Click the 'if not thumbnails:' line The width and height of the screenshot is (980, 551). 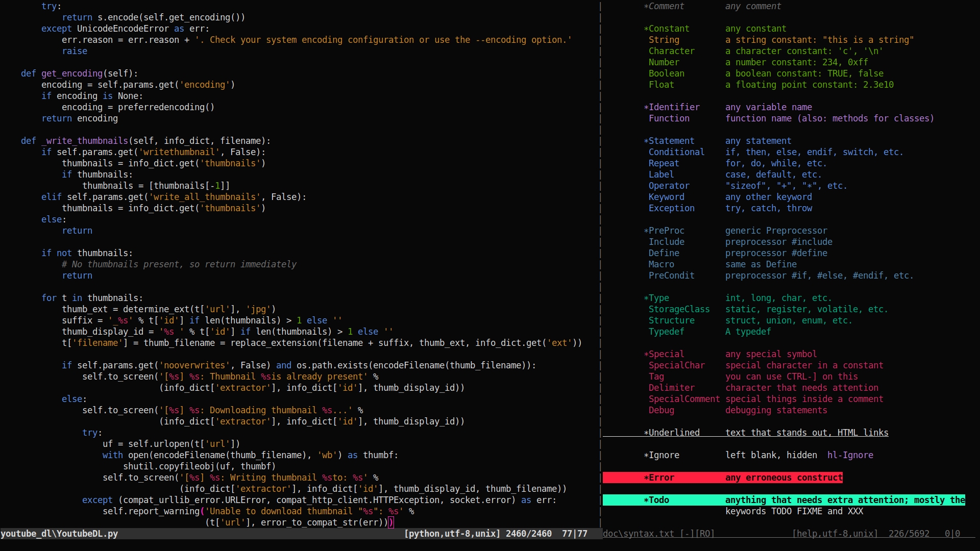(x=87, y=253)
